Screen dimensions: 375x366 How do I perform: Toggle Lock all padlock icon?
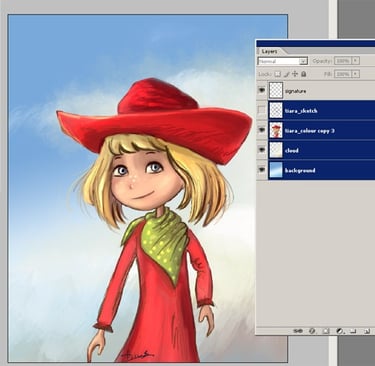(x=303, y=74)
